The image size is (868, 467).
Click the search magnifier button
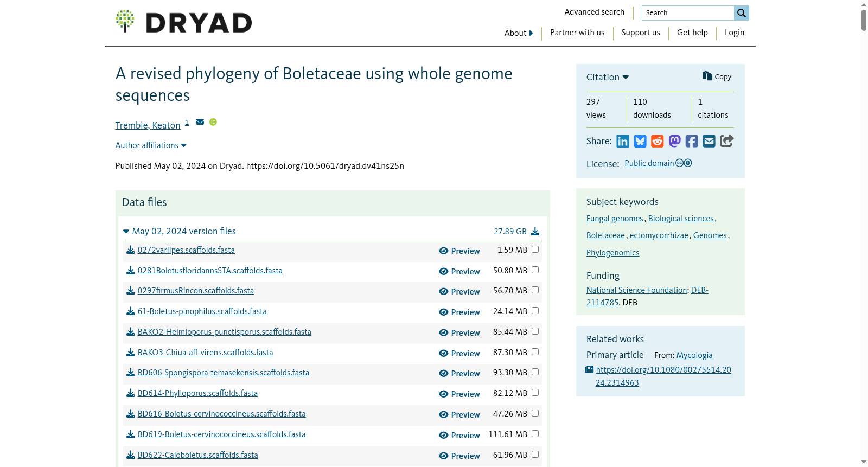[x=742, y=13]
